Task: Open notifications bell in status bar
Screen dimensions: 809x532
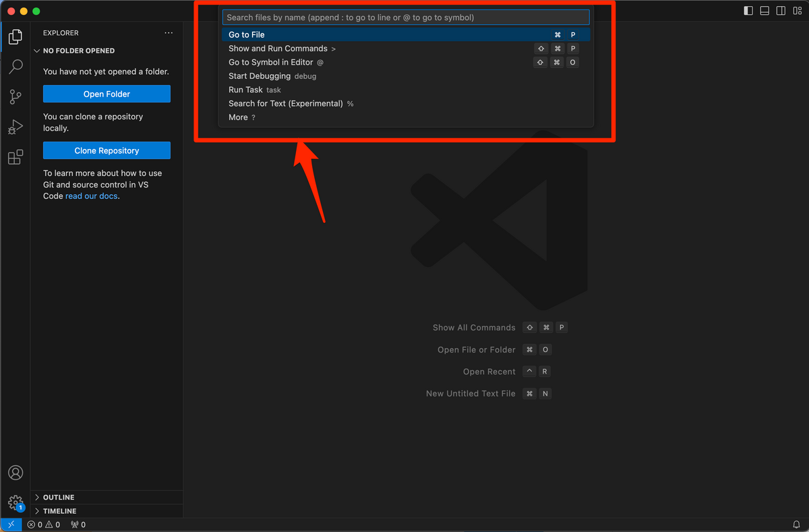Action: [x=796, y=525]
